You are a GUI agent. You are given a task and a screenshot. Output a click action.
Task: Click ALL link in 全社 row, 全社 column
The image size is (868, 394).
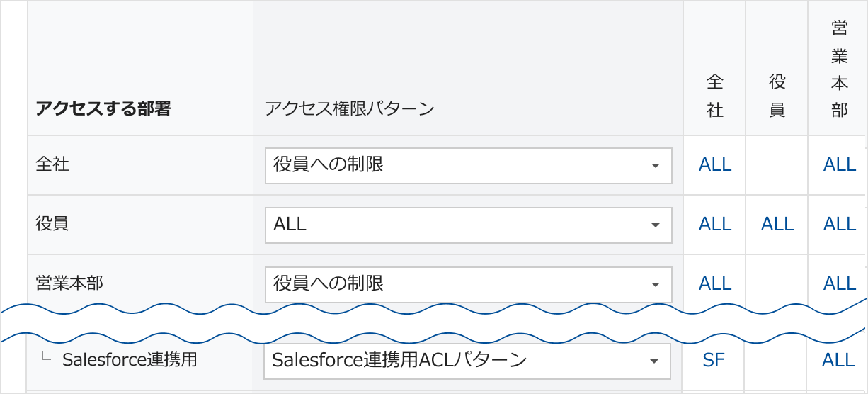(715, 165)
